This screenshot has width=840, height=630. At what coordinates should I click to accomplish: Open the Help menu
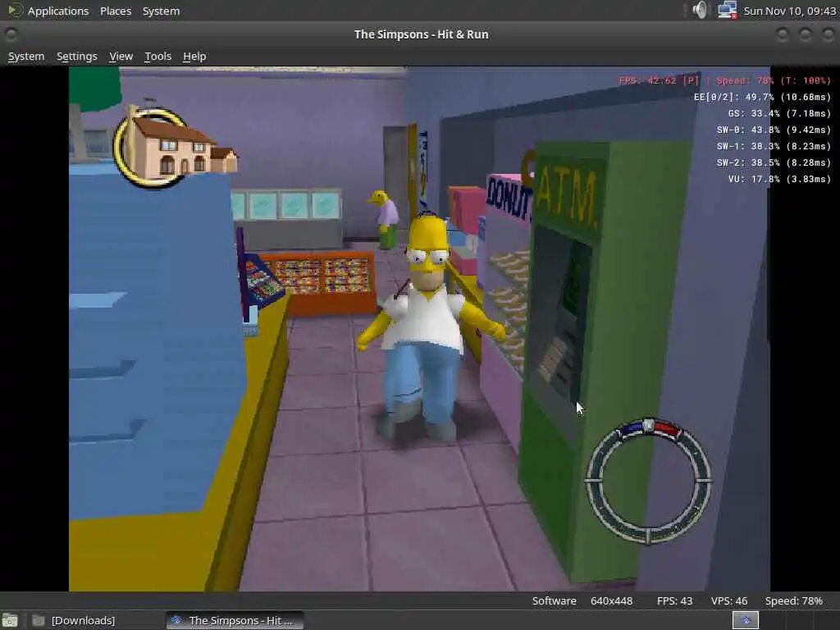coord(194,57)
